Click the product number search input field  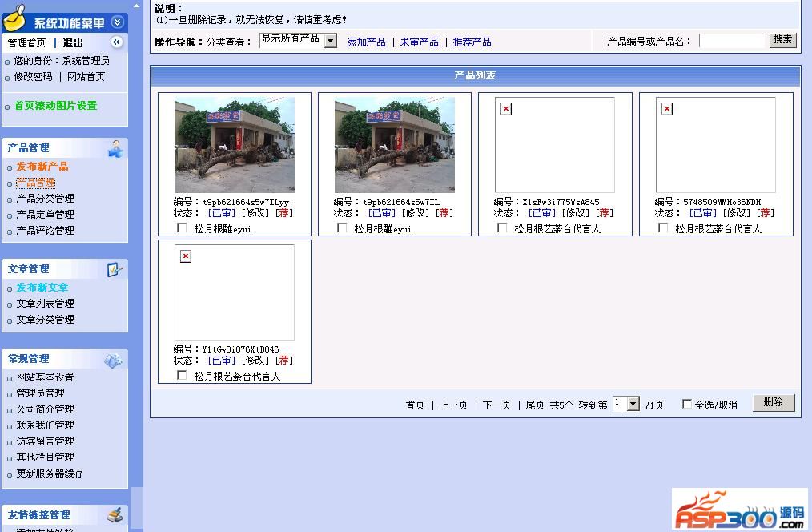(732, 41)
